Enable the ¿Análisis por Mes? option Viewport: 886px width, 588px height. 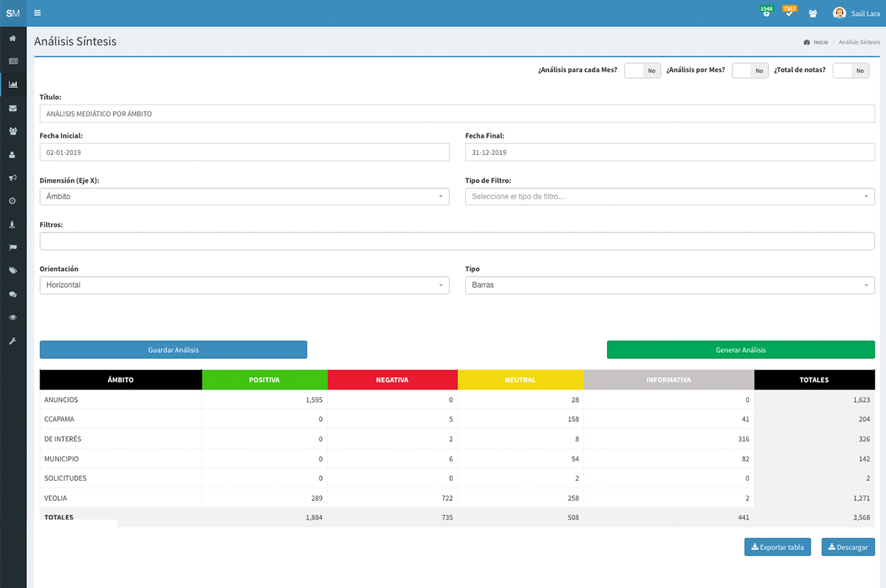(x=750, y=70)
